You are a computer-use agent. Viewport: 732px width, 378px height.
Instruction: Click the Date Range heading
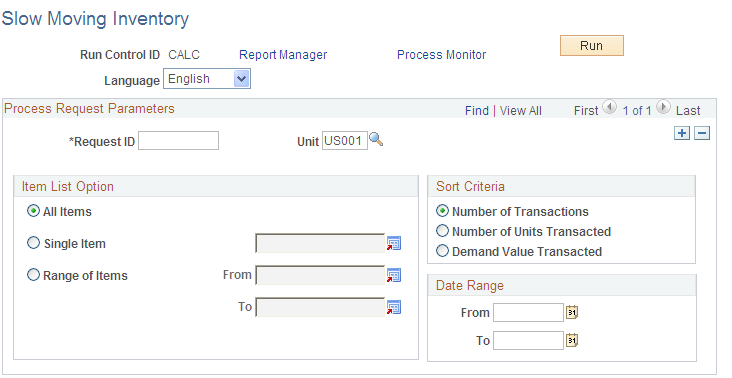coord(470,285)
